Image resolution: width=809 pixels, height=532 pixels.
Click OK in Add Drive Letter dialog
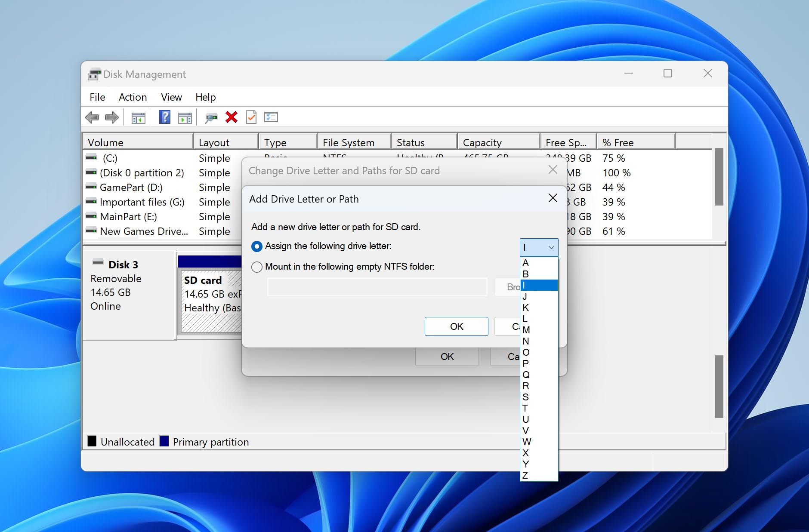(x=457, y=326)
